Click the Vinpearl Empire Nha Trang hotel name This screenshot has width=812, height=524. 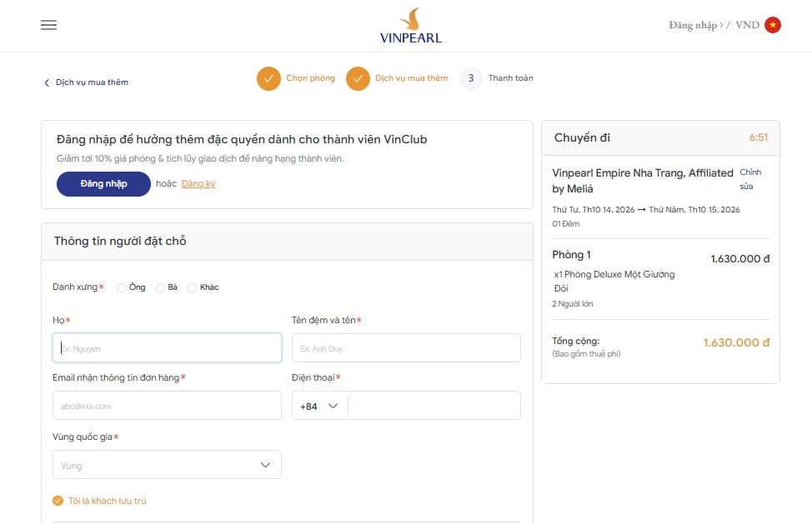point(643,181)
